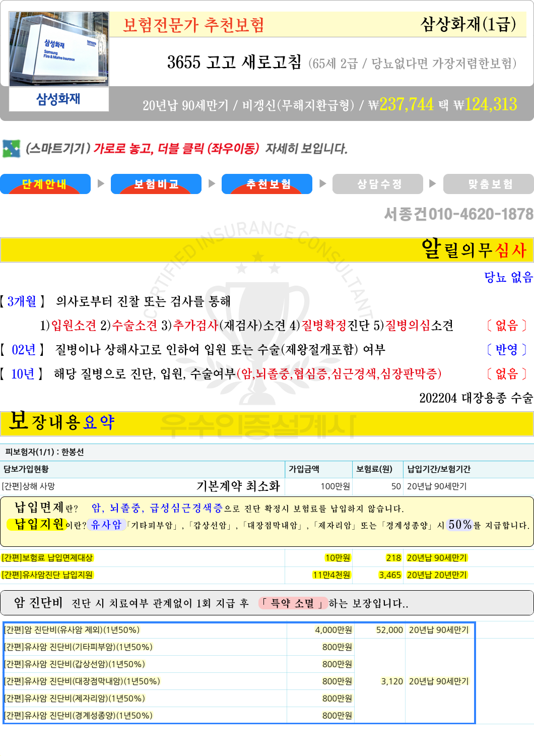The image size is (534, 756).
Task: Click the arrow between 단계안내 and 보험비교
Action: 101,183
